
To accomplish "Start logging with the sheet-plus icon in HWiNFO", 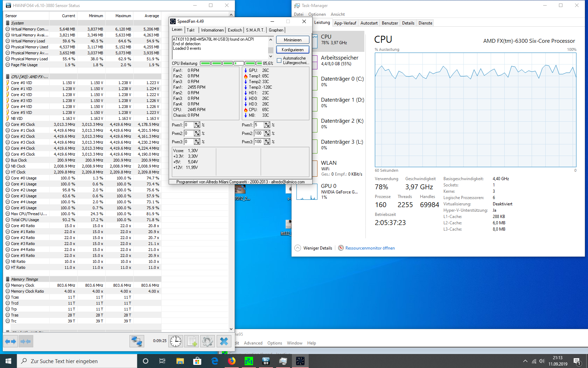I will click(x=191, y=341).
